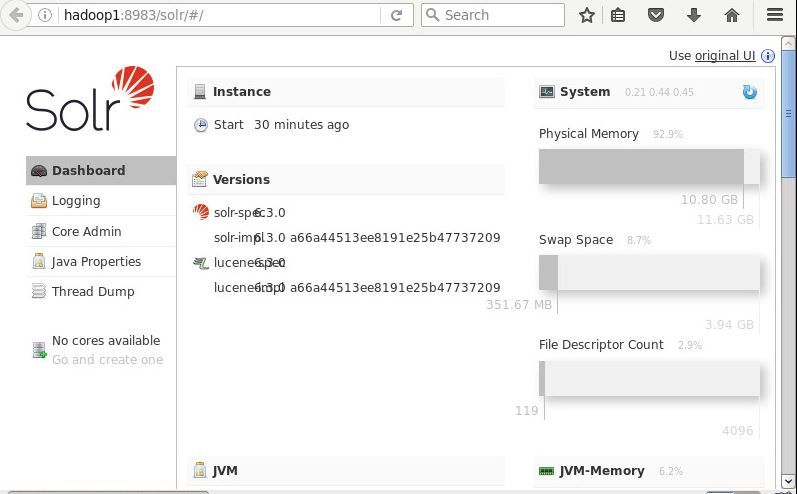The width and height of the screenshot is (797, 494).
Task: Click the info icon beside original UI
Action: pos(768,56)
